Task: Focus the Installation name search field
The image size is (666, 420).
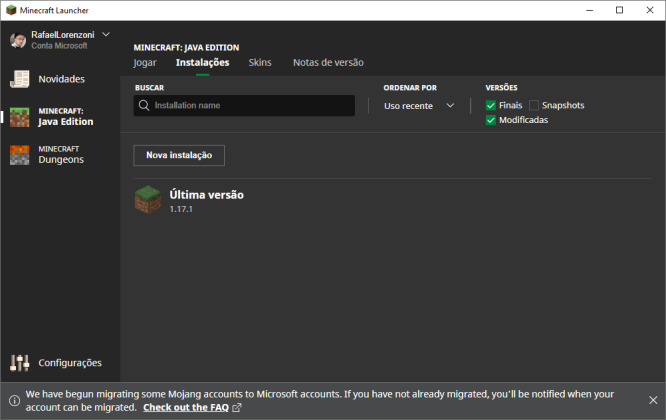Action: 244,105
